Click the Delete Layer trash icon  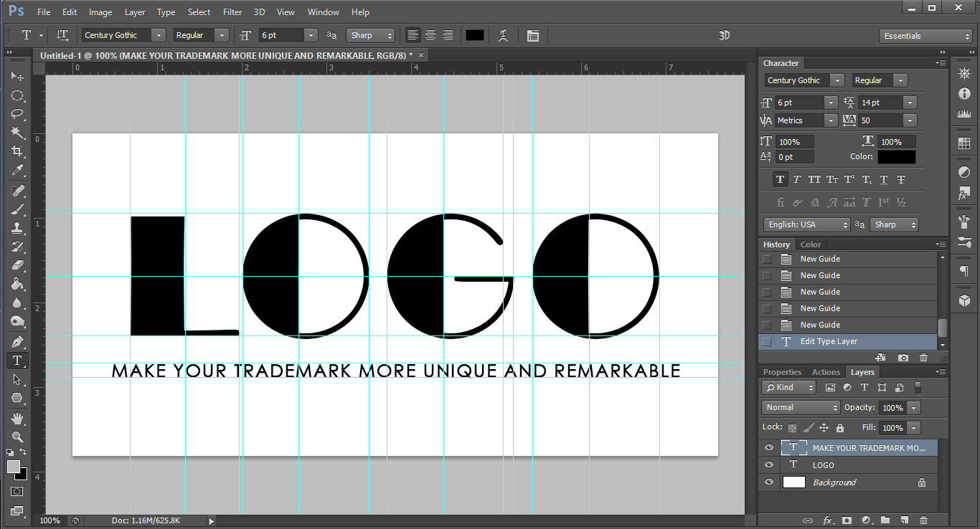(x=923, y=520)
